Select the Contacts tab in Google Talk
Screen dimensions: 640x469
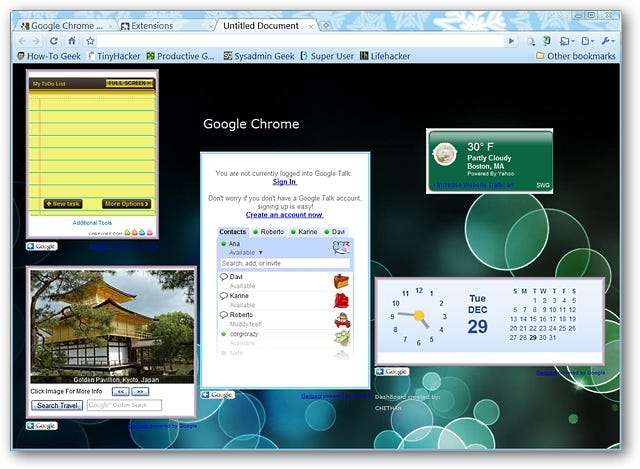(x=233, y=232)
